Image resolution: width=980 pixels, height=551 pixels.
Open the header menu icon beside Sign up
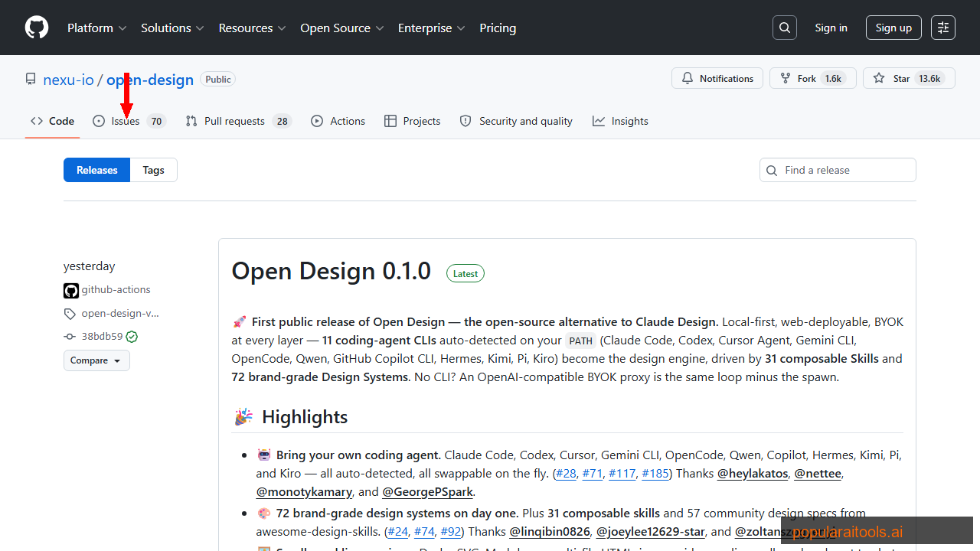943,28
